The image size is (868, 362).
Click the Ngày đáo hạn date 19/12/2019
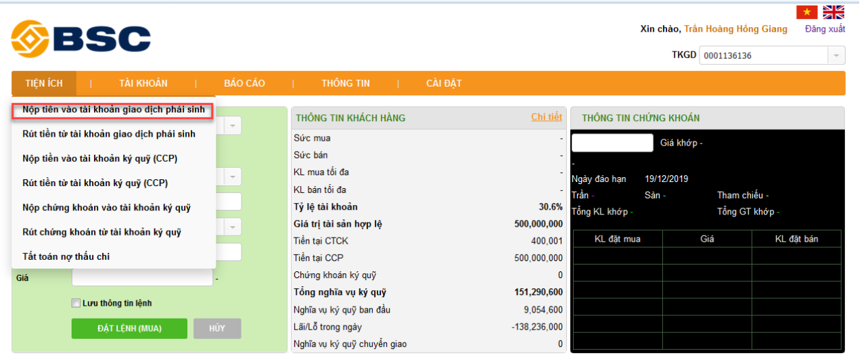666,179
